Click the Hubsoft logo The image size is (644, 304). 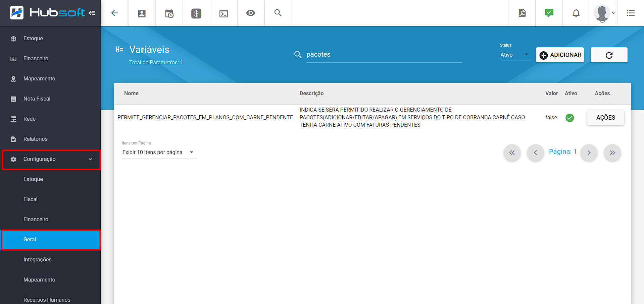pos(47,13)
